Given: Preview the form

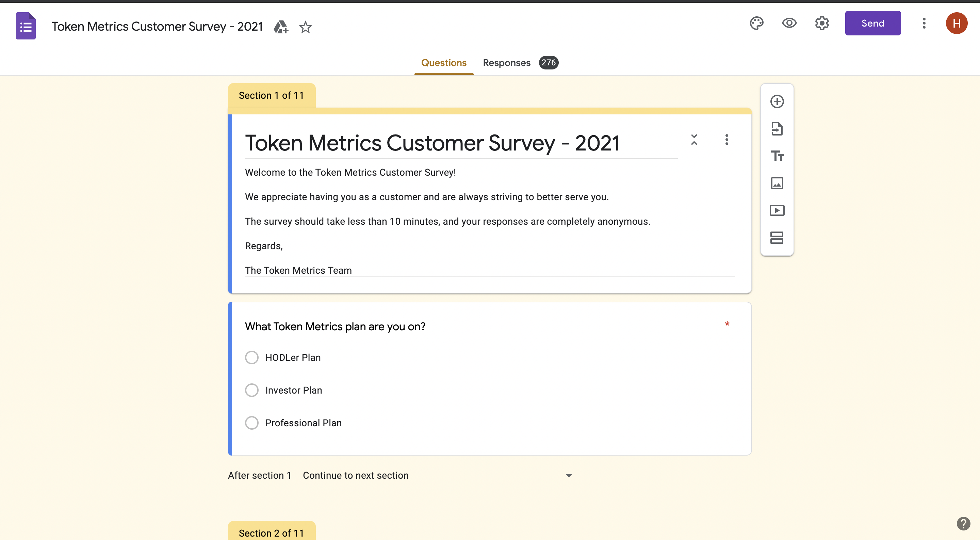Looking at the screenshot, I should click(x=789, y=23).
